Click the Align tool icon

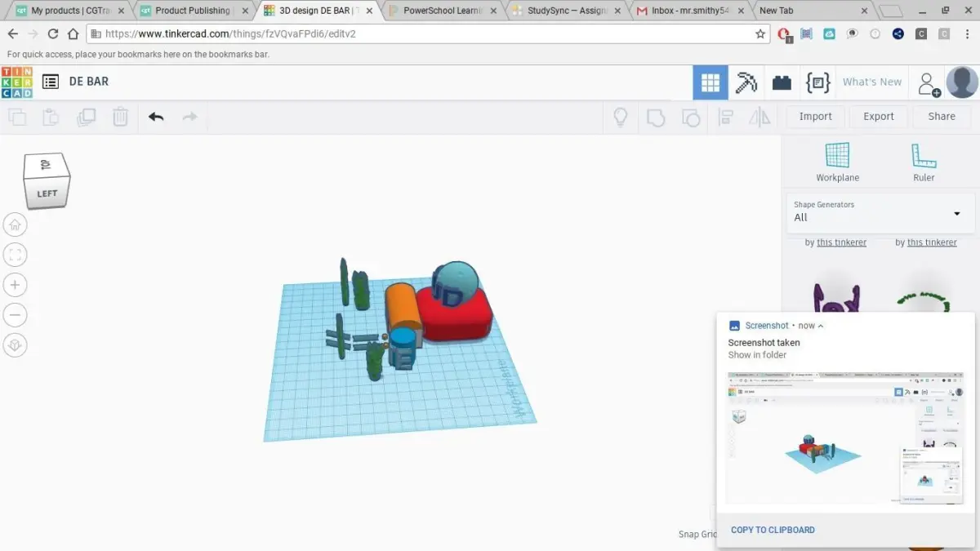click(725, 117)
